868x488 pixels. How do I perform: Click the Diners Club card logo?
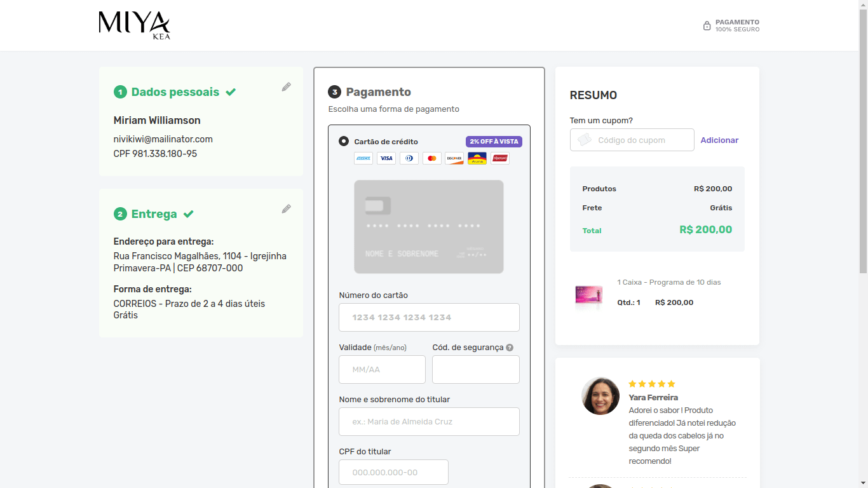pyautogui.click(x=409, y=158)
